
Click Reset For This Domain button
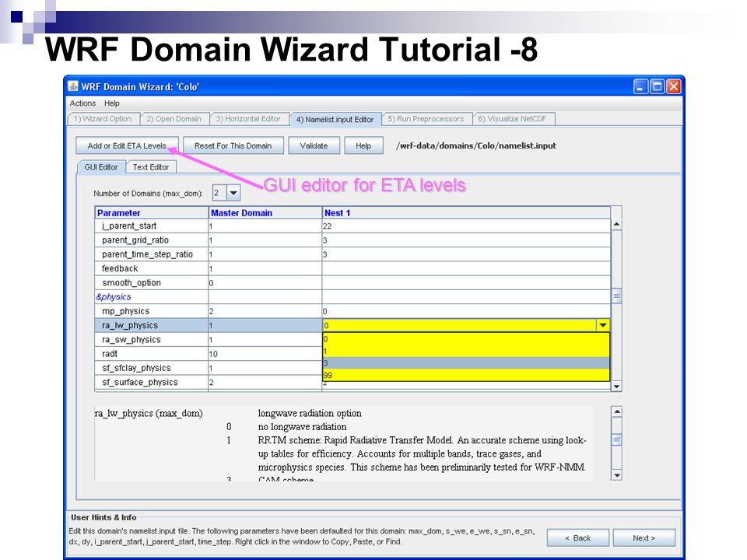click(233, 145)
